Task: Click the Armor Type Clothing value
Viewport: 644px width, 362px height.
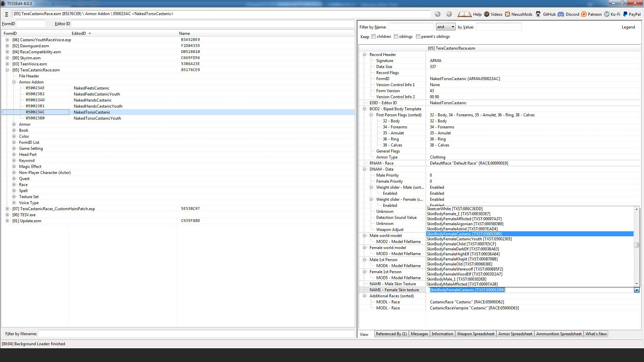Action: pyautogui.click(x=437, y=157)
